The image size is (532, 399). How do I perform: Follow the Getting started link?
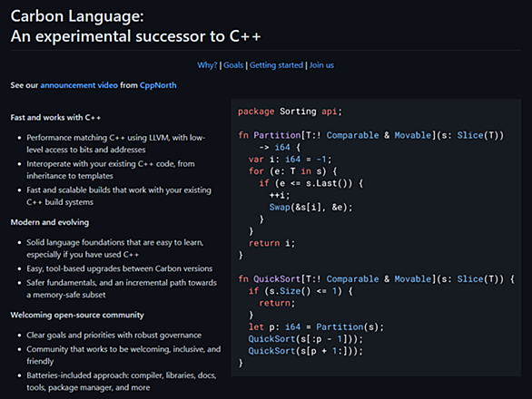(276, 65)
